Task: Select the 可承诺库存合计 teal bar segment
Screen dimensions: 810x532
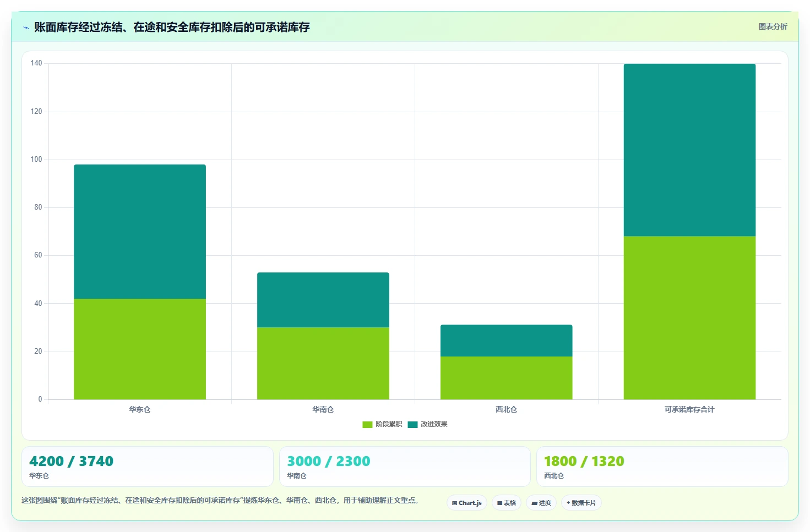Action: coord(689,150)
